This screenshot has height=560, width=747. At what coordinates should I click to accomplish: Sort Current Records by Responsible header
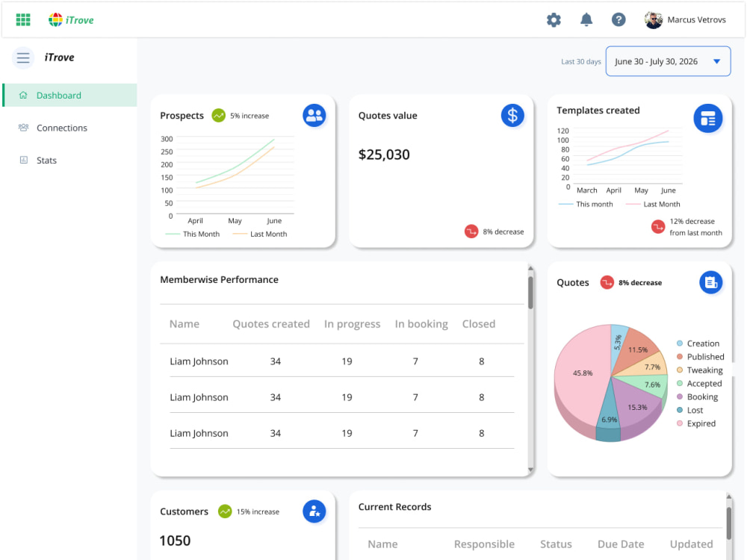pos(484,544)
